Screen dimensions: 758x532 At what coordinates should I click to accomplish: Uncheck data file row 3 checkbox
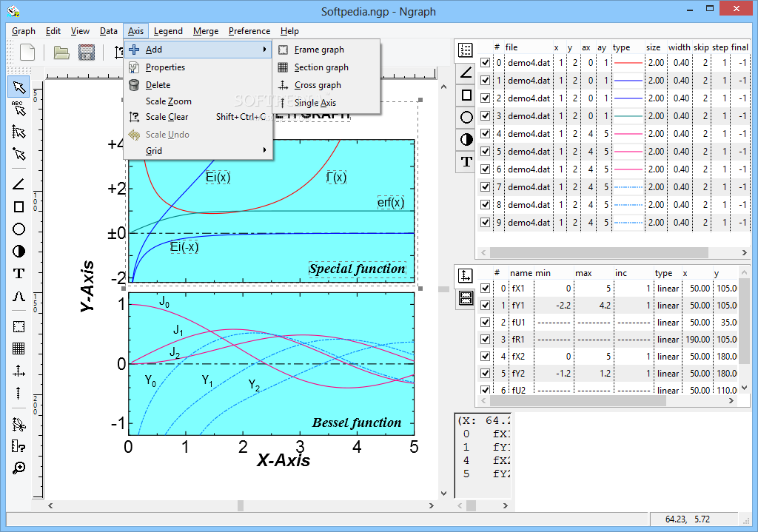click(x=485, y=116)
